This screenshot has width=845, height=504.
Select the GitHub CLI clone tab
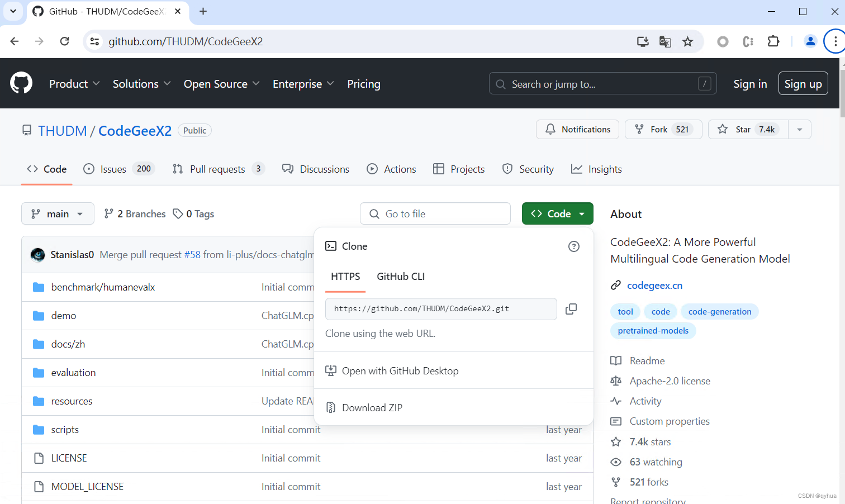(x=401, y=277)
